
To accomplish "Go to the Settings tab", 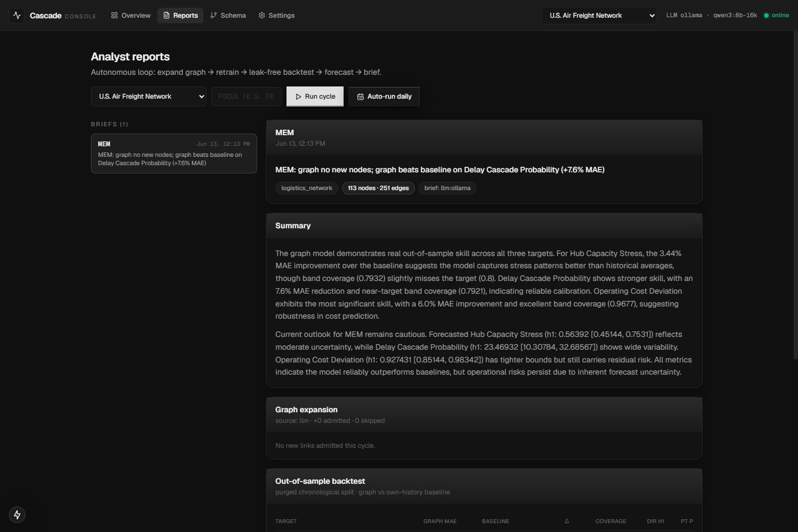I will pyautogui.click(x=277, y=16).
